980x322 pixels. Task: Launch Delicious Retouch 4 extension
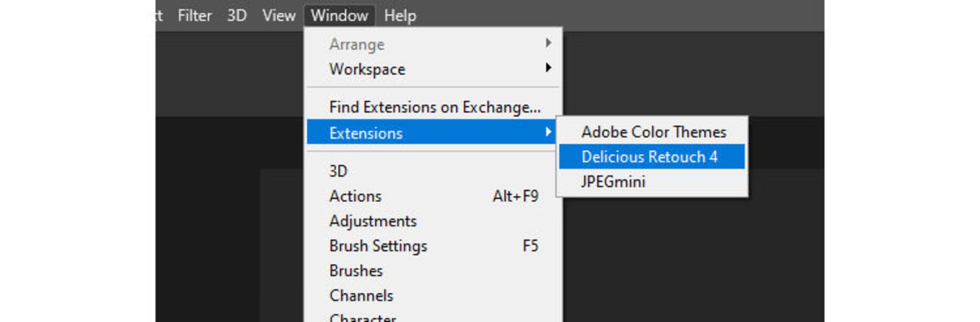point(649,157)
